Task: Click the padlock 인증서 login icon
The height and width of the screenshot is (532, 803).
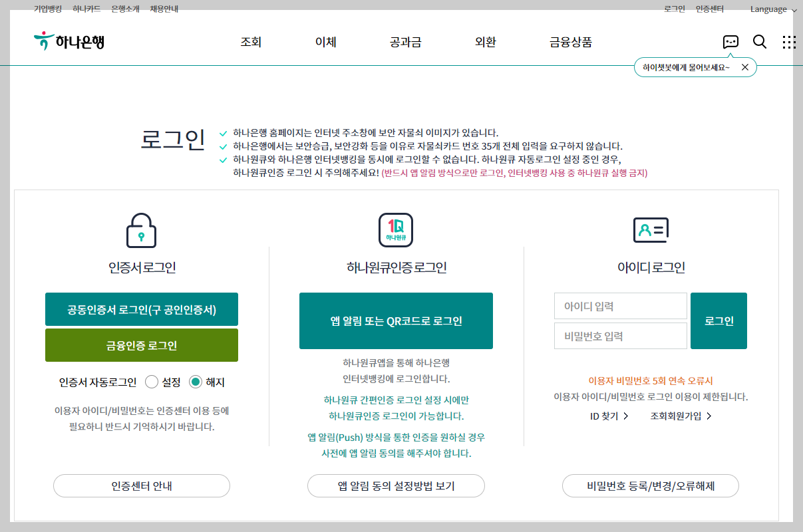Action: pos(141,230)
